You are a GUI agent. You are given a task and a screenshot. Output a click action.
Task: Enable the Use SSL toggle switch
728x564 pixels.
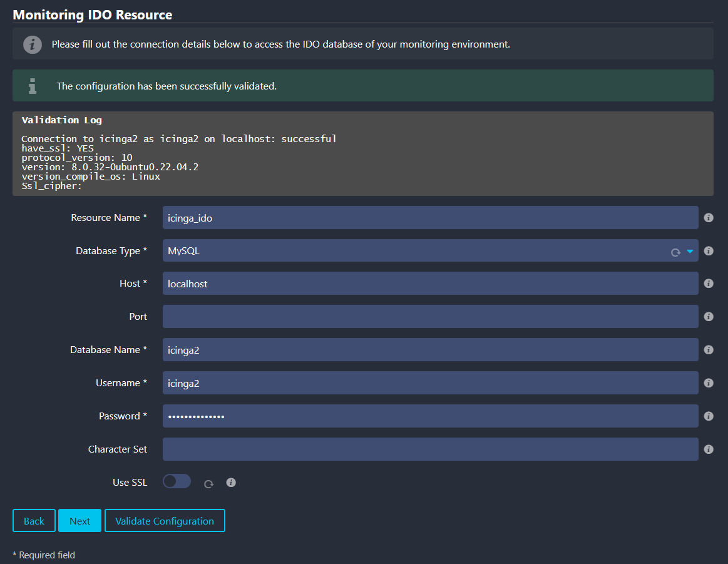pos(177,481)
